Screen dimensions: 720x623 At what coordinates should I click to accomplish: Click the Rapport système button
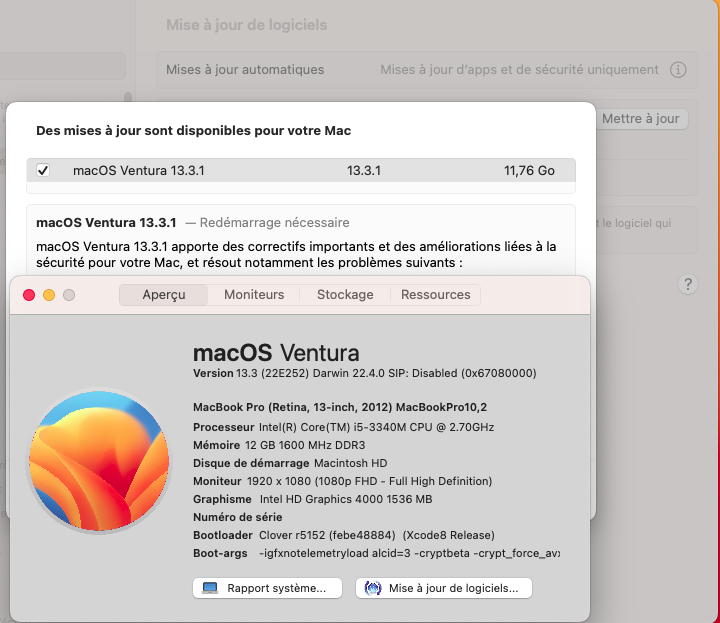pos(267,588)
